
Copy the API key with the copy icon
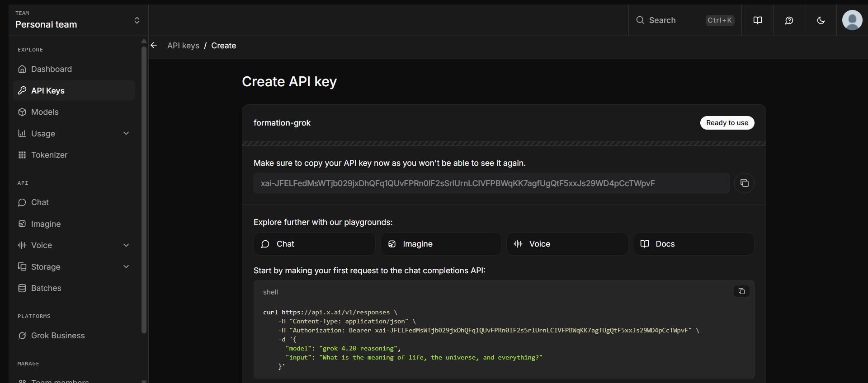[x=744, y=183]
